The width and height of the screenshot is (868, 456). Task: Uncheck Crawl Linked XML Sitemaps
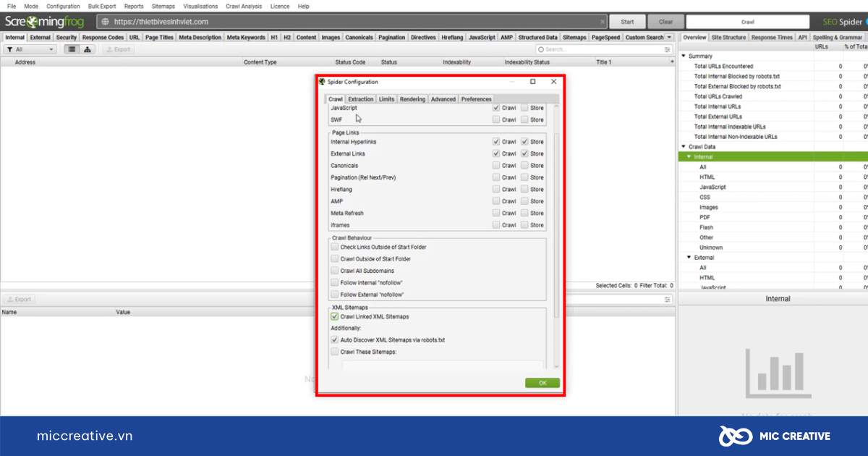click(334, 316)
